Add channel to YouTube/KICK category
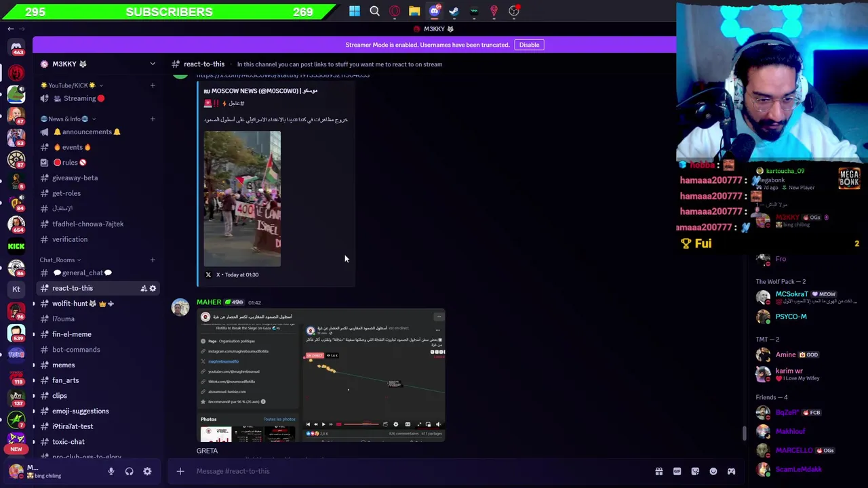This screenshot has width=868, height=488. pos(153,85)
